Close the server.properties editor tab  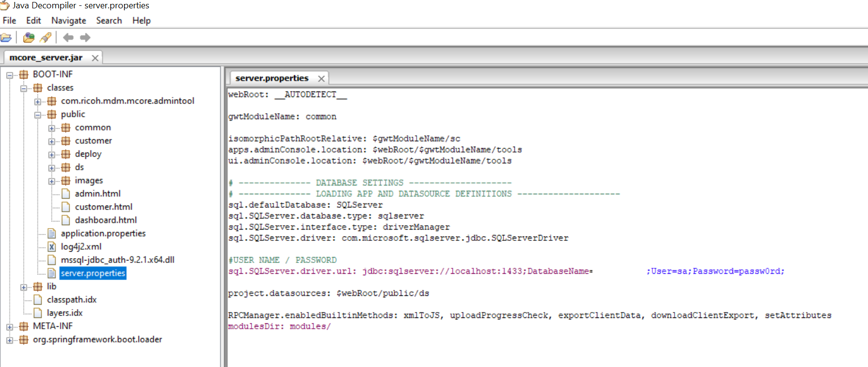(x=321, y=79)
